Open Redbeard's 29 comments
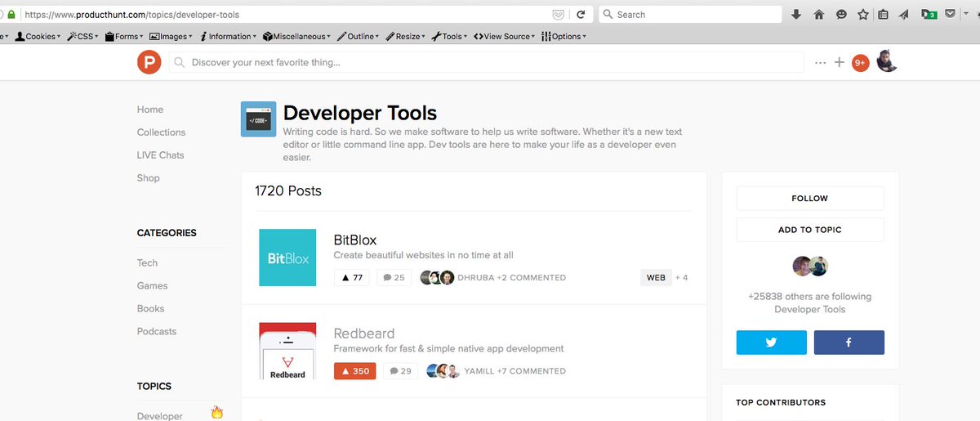This screenshot has width=980, height=421. [x=400, y=371]
